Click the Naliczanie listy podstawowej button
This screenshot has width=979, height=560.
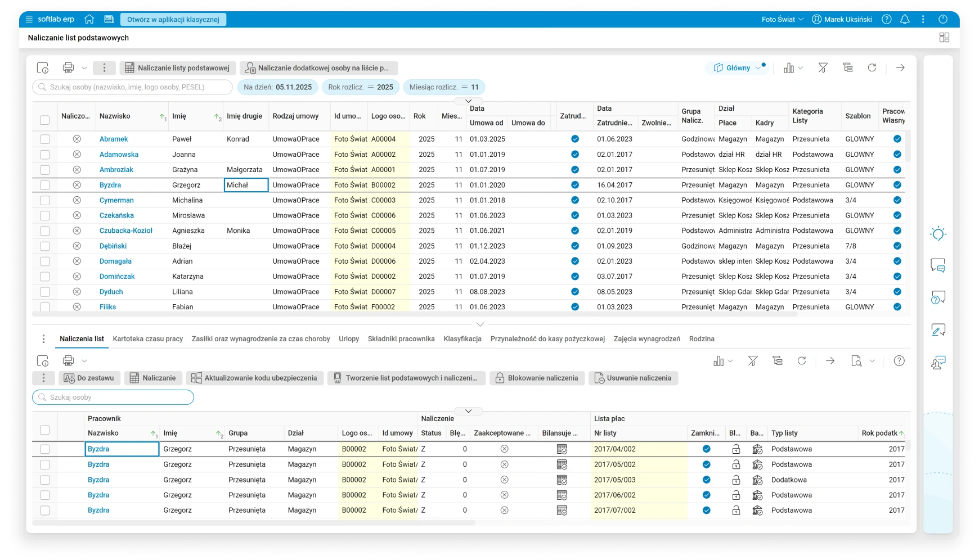pos(177,68)
